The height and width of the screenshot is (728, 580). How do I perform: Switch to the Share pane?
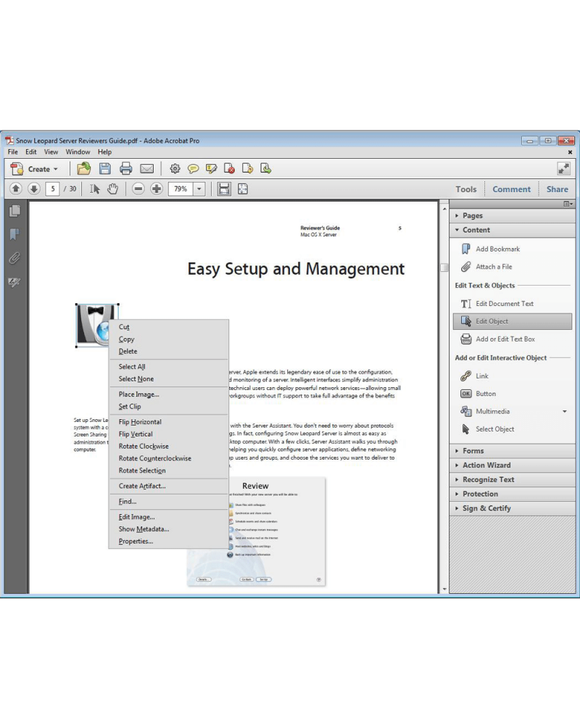[558, 189]
